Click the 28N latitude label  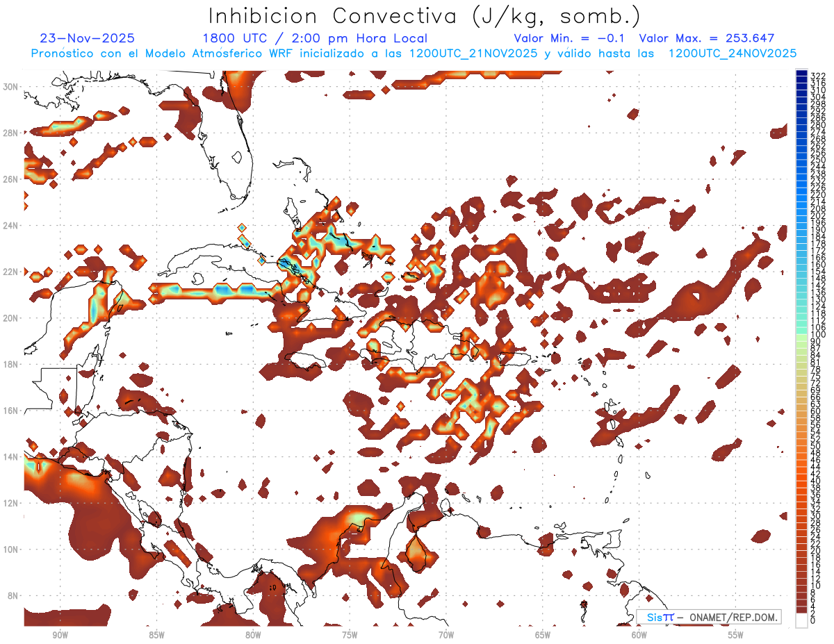click(x=10, y=133)
